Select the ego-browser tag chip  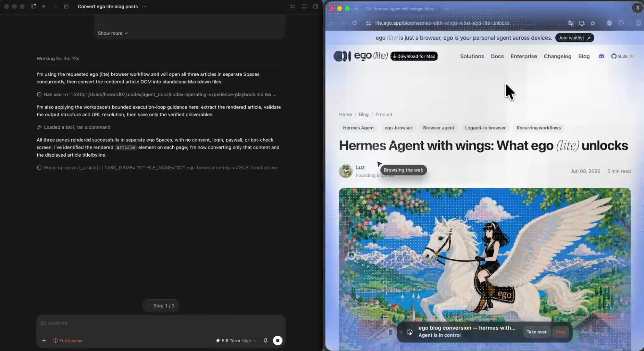[x=398, y=128]
